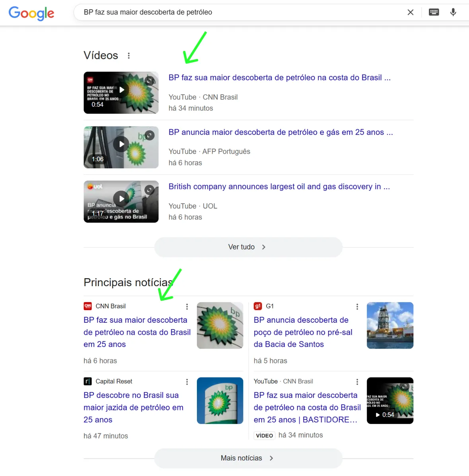Screen dimensions: 469x476
Task: Click the BP sign image on Capital Reset card
Action: point(220,401)
